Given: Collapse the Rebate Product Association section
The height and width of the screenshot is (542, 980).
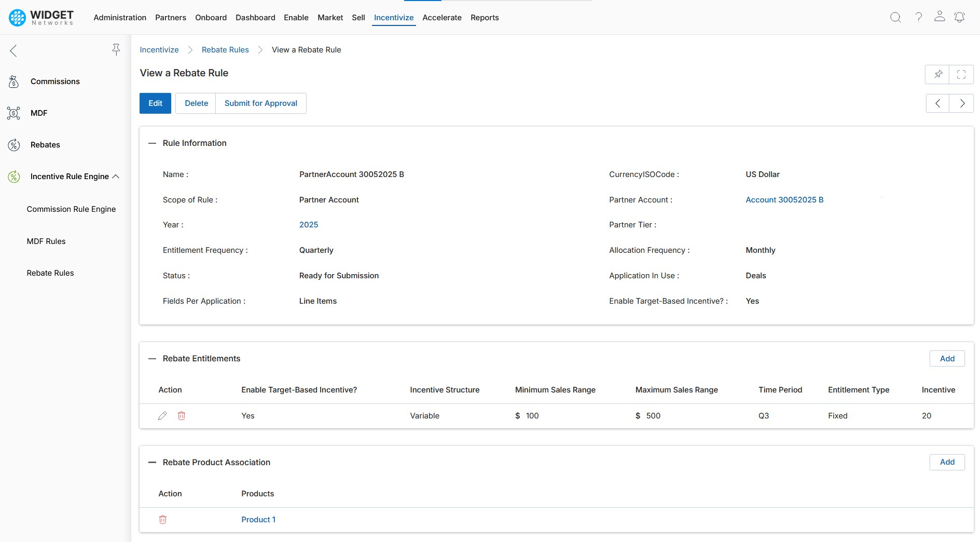Looking at the screenshot, I should tap(152, 463).
